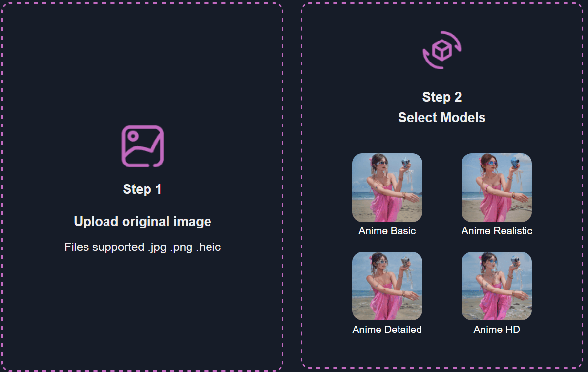Click the Step 2 heading
This screenshot has height=372, width=588.
[441, 97]
